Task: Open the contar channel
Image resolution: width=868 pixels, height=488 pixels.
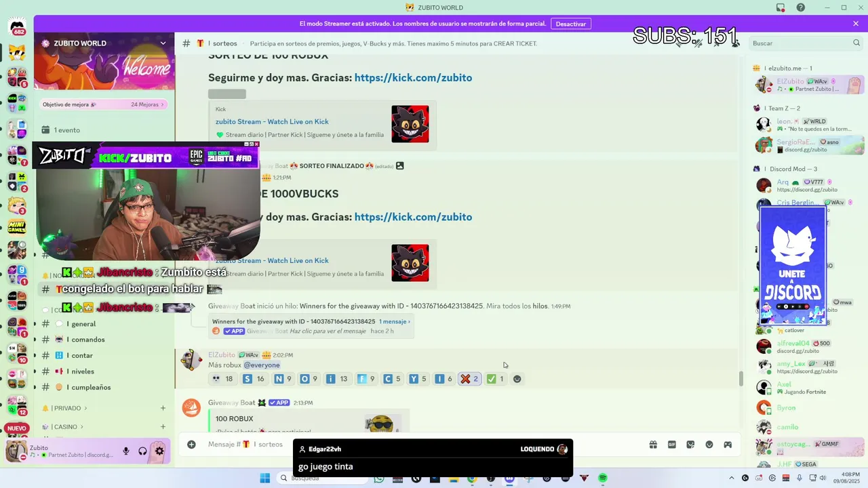Action: point(103,355)
